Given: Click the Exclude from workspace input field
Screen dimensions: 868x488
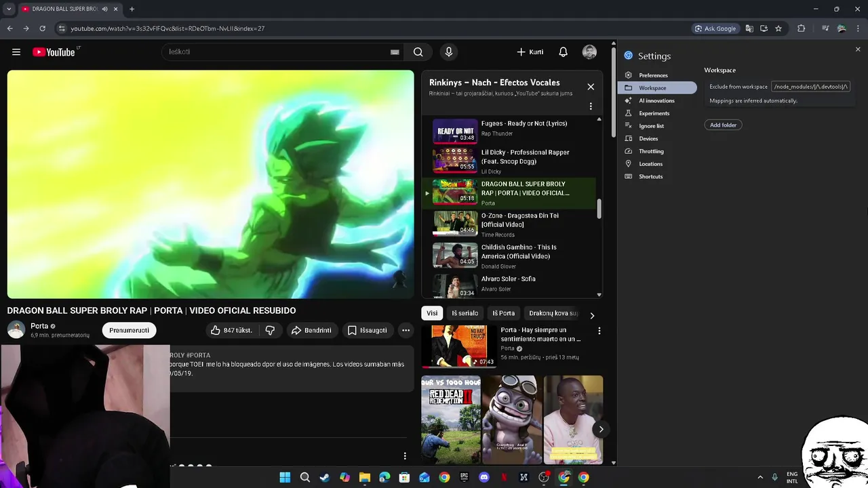Looking at the screenshot, I should [811, 87].
